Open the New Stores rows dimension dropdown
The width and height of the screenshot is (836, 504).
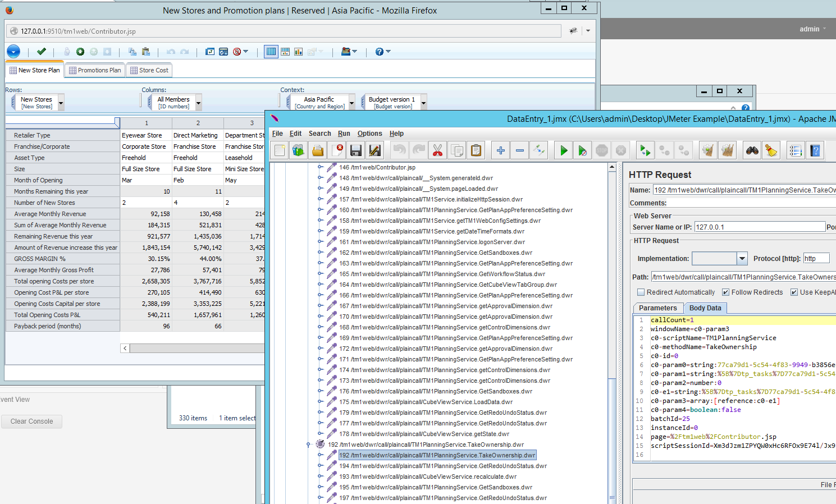click(x=61, y=102)
